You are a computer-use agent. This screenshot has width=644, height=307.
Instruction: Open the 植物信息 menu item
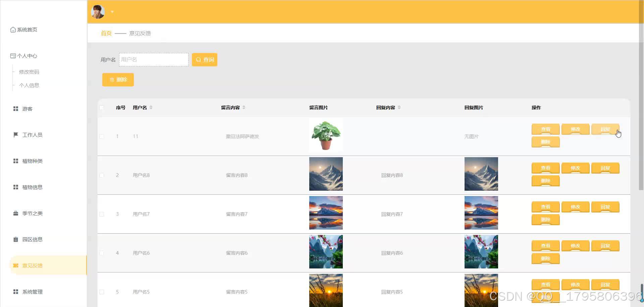coord(28,187)
